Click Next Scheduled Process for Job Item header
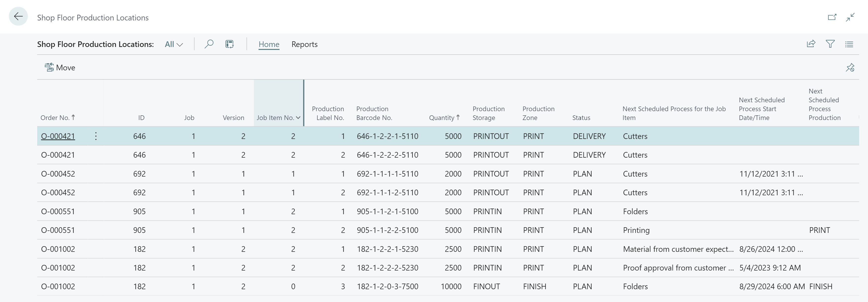868x302 pixels. coord(674,113)
